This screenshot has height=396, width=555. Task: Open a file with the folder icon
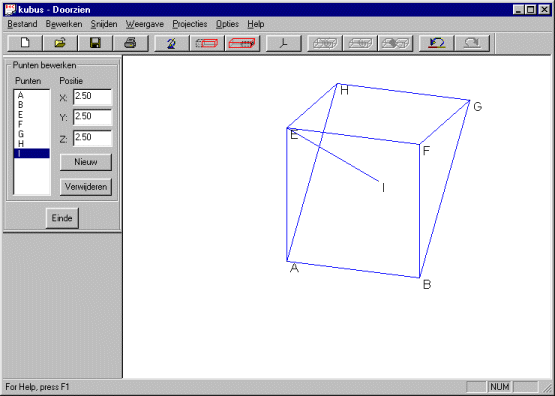click(60, 43)
